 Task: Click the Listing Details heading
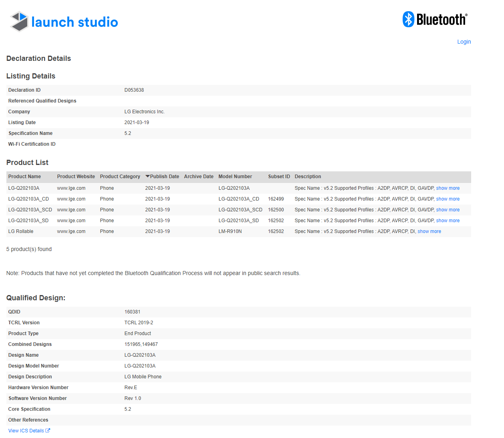(x=31, y=76)
